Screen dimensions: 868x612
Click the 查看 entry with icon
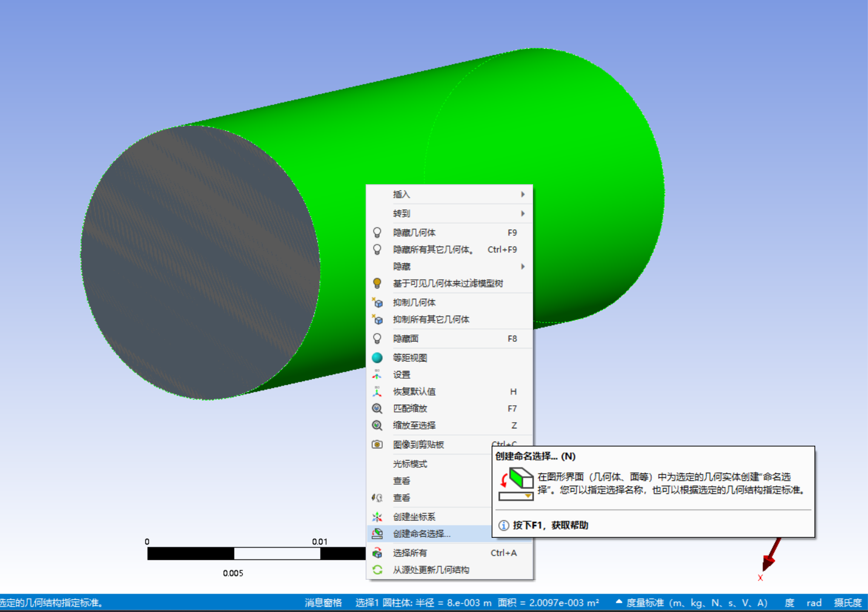pyautogui.click(x=429, y=498)
